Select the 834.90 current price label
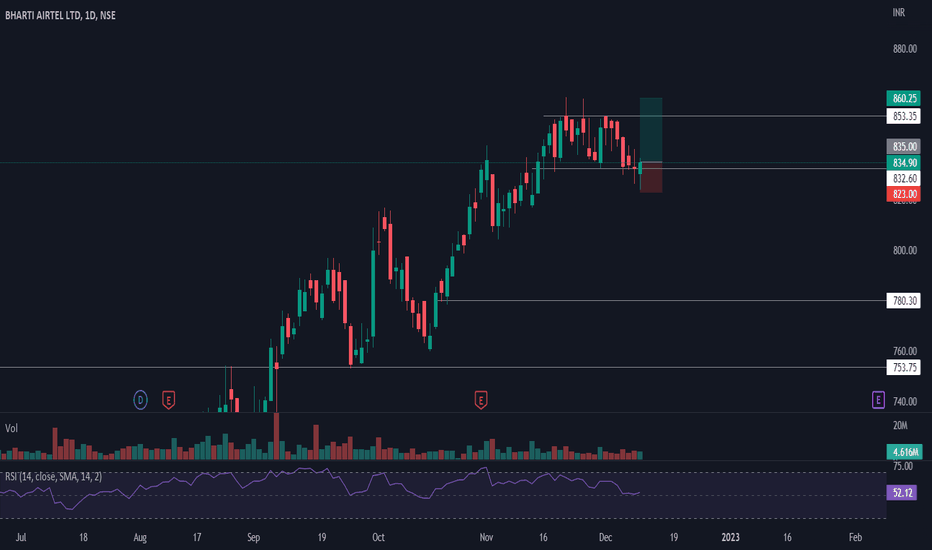 pos(903,162)
